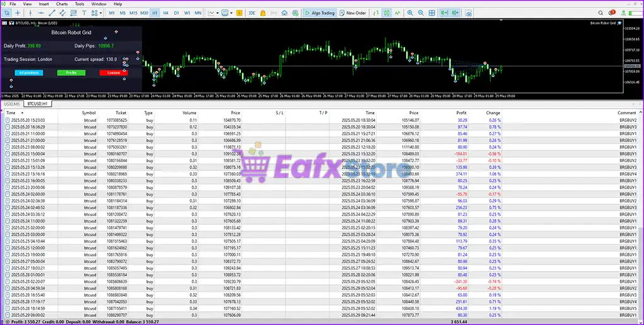Click the blue All positions button
The image size is (644, 325).
[x=29, y=73]
